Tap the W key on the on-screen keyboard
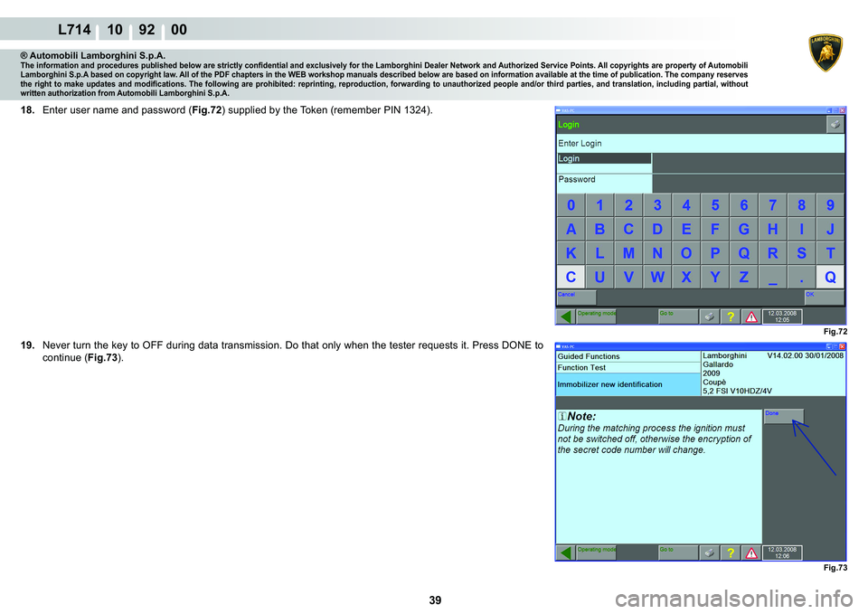Viewport: 868px width, 614px height. (x=657, y=277)
